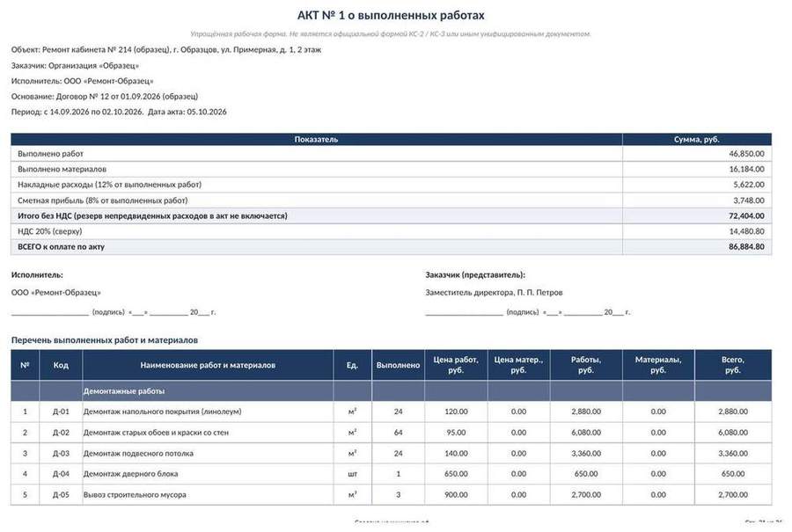Click the 'Итого без НДС' row label
792x532 pixels.
pyautogui.click(x=152, y=216)
